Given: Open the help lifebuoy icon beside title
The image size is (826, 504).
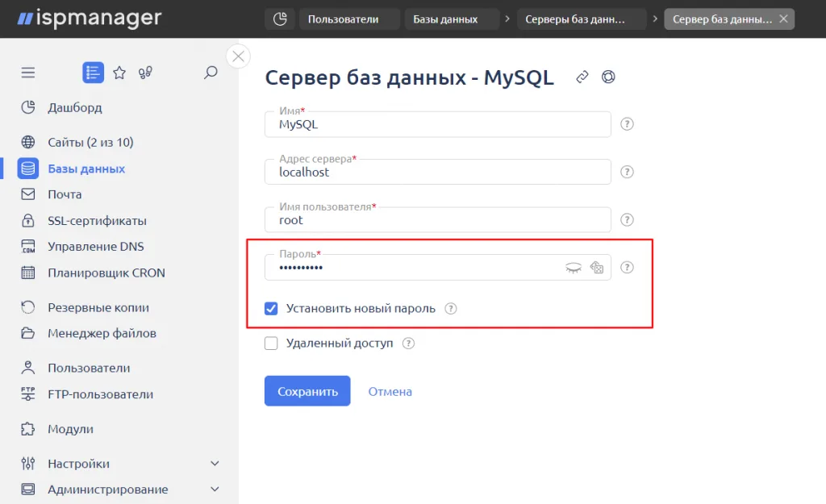Looking at the screenshot, I should click(x=608, y=77).
